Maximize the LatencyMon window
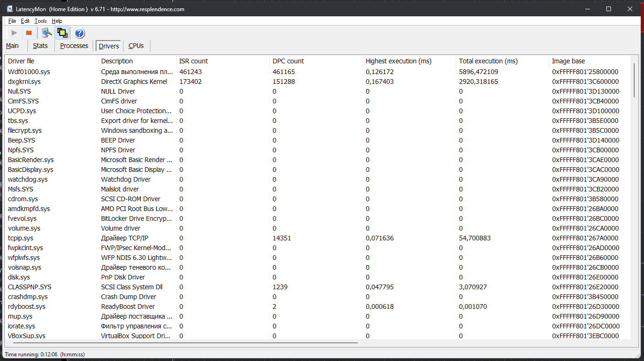The height and width of the screenshot is (361, 644). [608, 9]
